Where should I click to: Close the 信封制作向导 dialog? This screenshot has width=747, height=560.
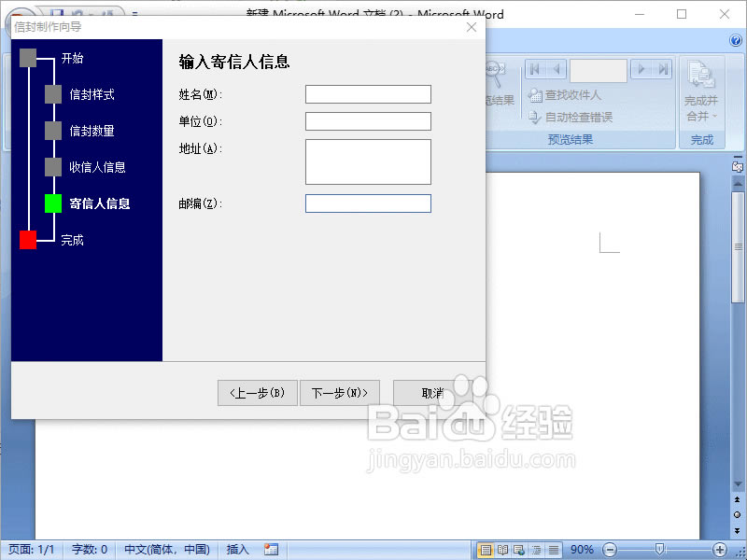[x=472, y=27]
